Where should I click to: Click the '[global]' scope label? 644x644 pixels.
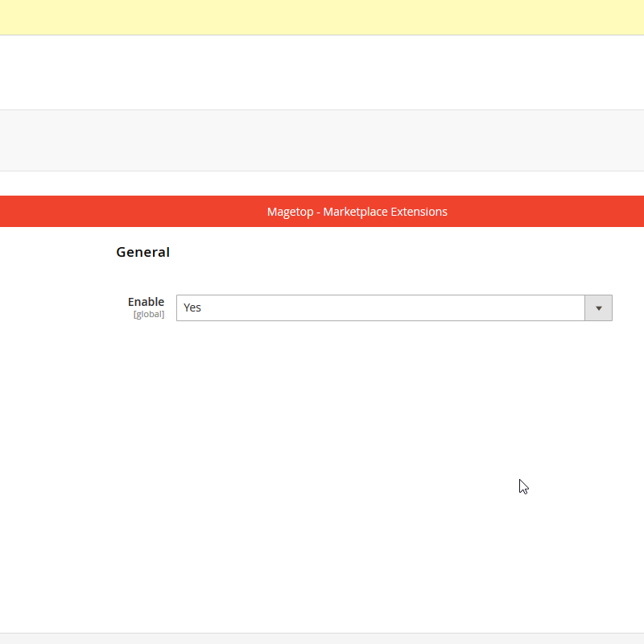tap(149, 315)
